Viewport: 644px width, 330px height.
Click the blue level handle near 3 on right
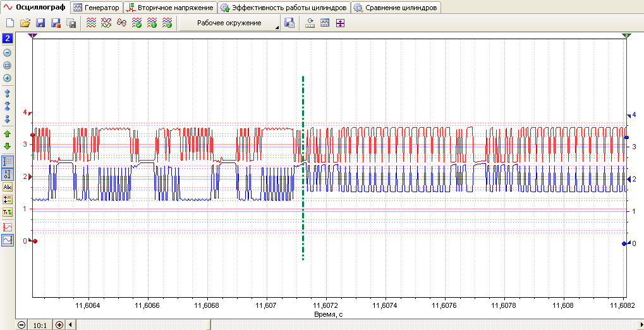[x=626, y=138]
